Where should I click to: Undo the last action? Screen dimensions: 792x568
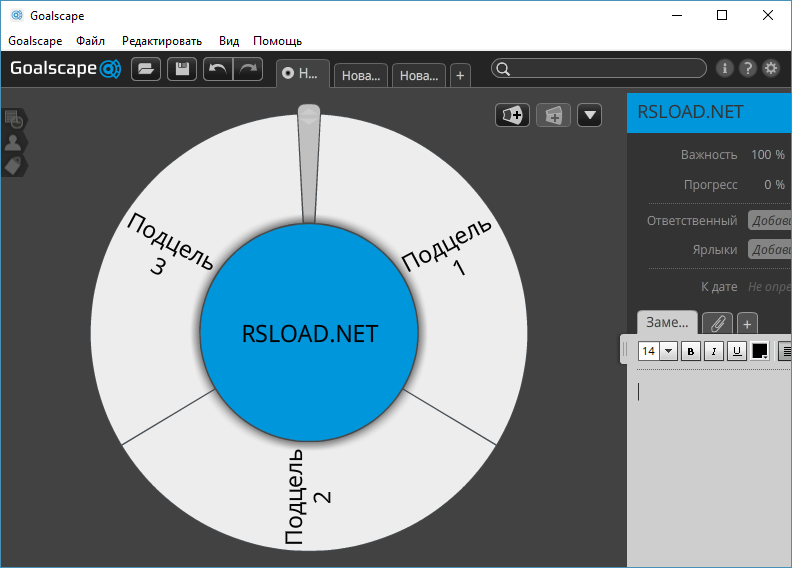tap(216, 69)
